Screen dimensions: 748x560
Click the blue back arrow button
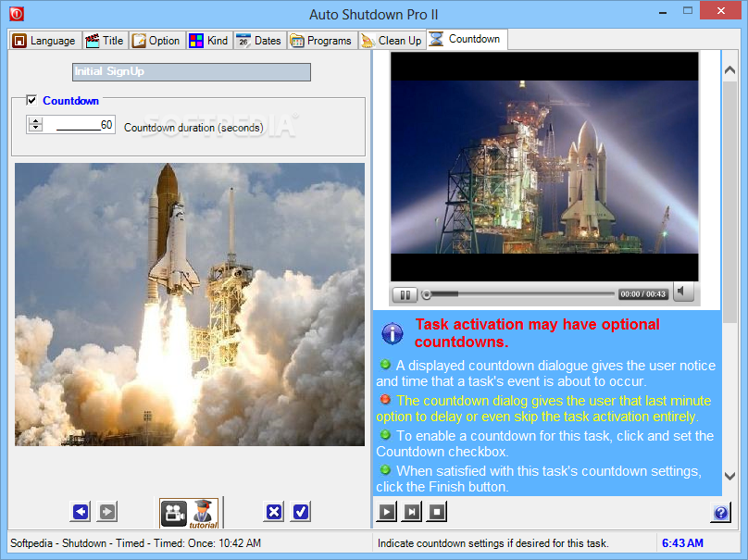point(81,512)
